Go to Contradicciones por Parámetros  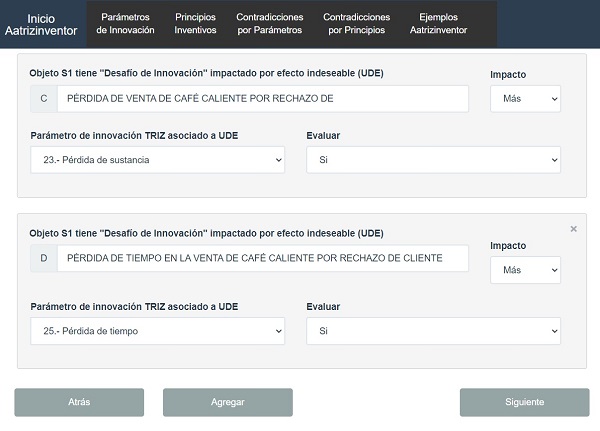[x=269, y=24]
